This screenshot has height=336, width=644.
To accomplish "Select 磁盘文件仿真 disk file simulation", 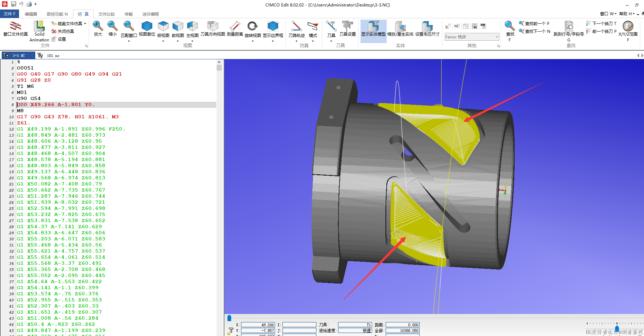I will pos(67,23).
